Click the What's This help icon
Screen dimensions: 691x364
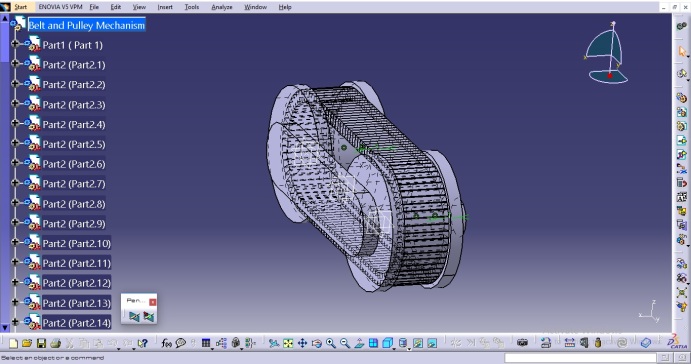pyautogui.click(x=142, y=343)
